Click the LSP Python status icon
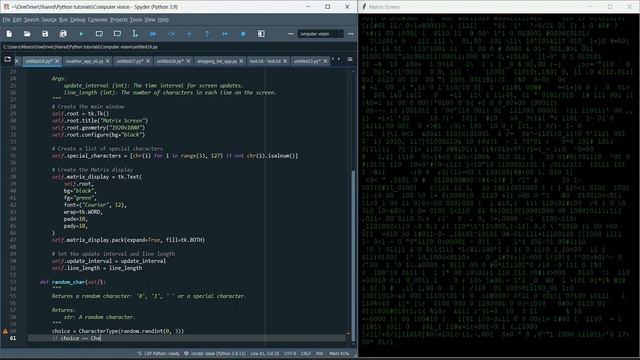 140,353
